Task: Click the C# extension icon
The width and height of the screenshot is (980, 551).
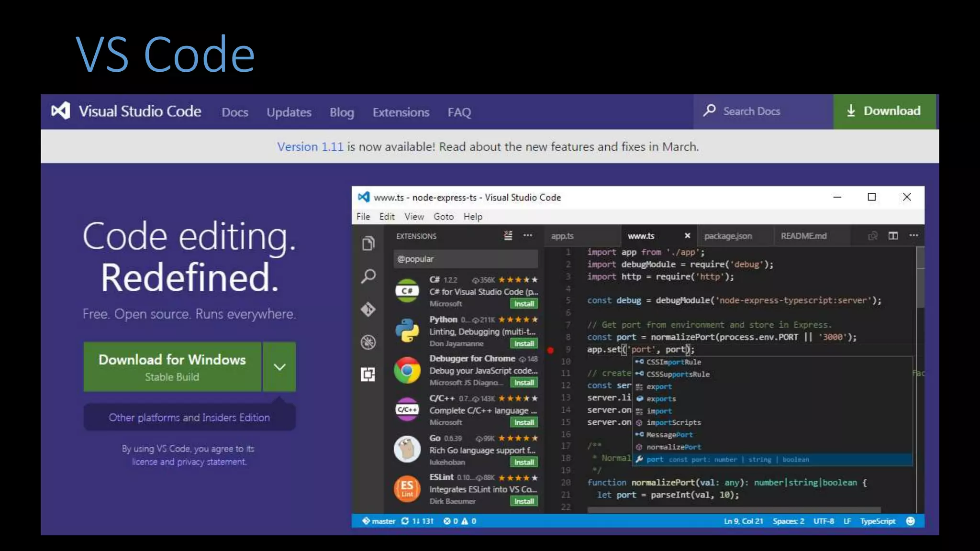Action: coord(407,291)
